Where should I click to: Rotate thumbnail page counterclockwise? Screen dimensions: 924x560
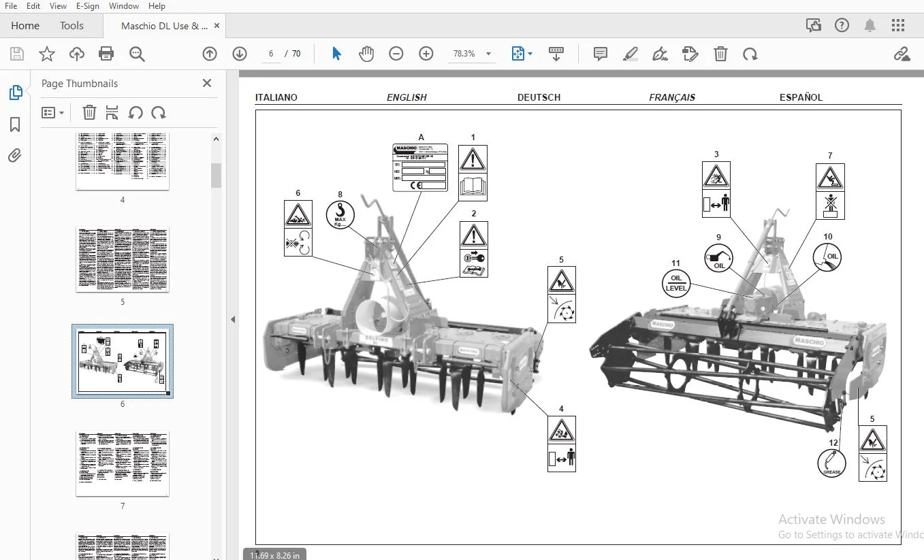pos(136,112)
